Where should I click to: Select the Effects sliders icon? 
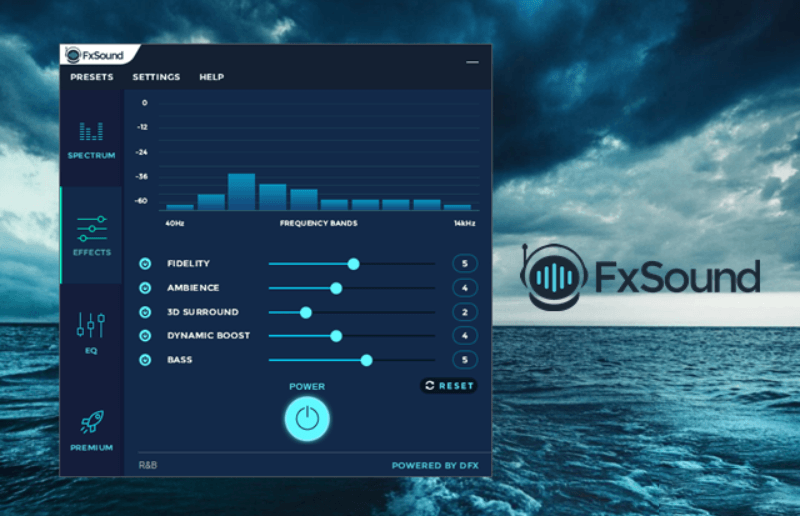(91, 227)
